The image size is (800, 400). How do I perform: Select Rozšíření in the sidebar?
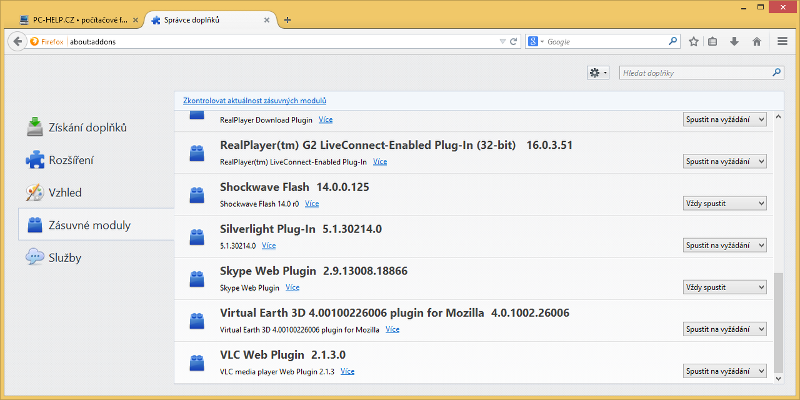click(71, 160)
